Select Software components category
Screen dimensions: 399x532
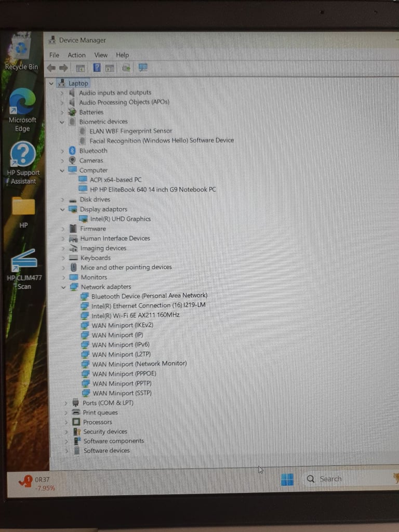tap(114, 441)
